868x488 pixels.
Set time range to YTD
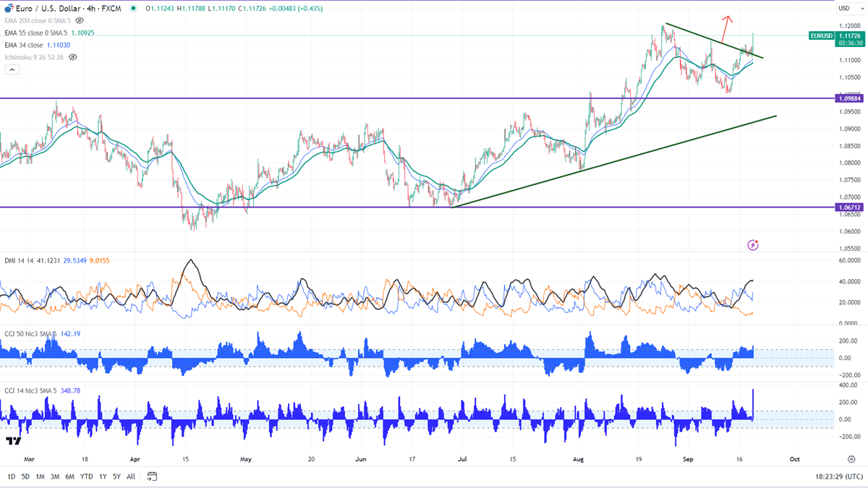pos(86,476)
